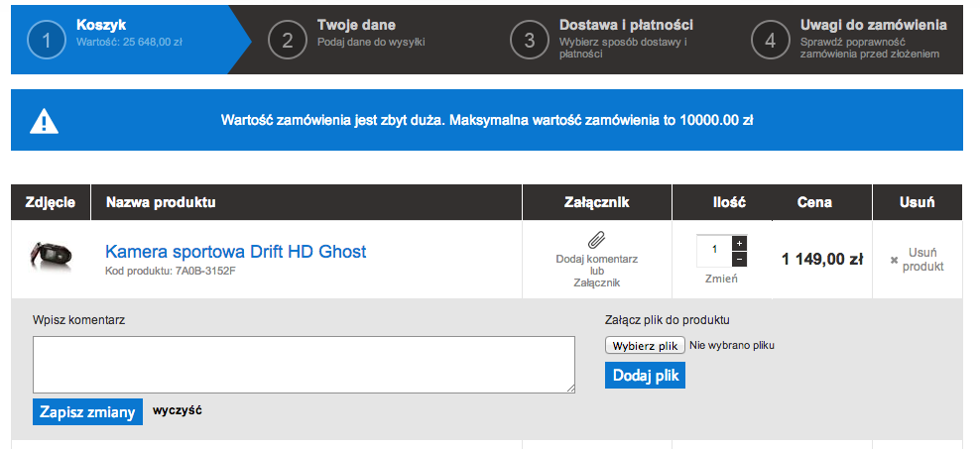The image size is (980, 449).
Task: Focus the quantity input field
Action: point(714,251)
